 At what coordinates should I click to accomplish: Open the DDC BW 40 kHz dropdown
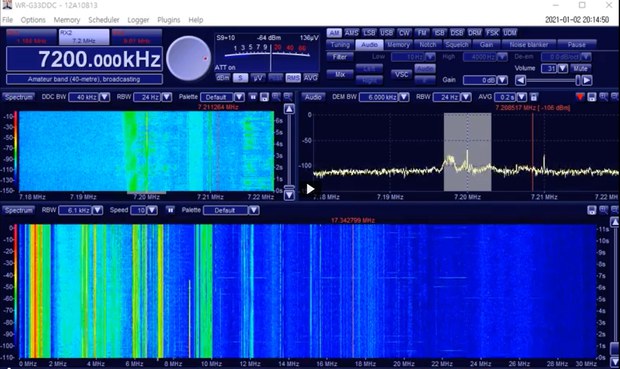[x=104, y=97]
